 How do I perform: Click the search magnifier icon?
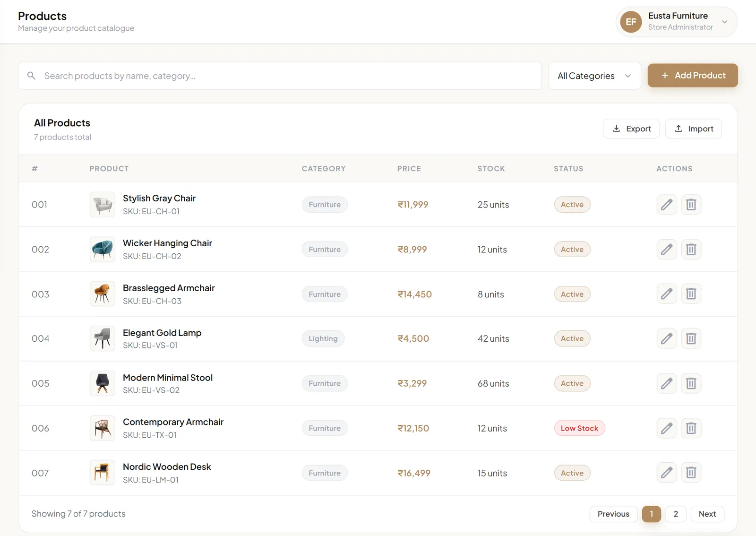(31, 76)
